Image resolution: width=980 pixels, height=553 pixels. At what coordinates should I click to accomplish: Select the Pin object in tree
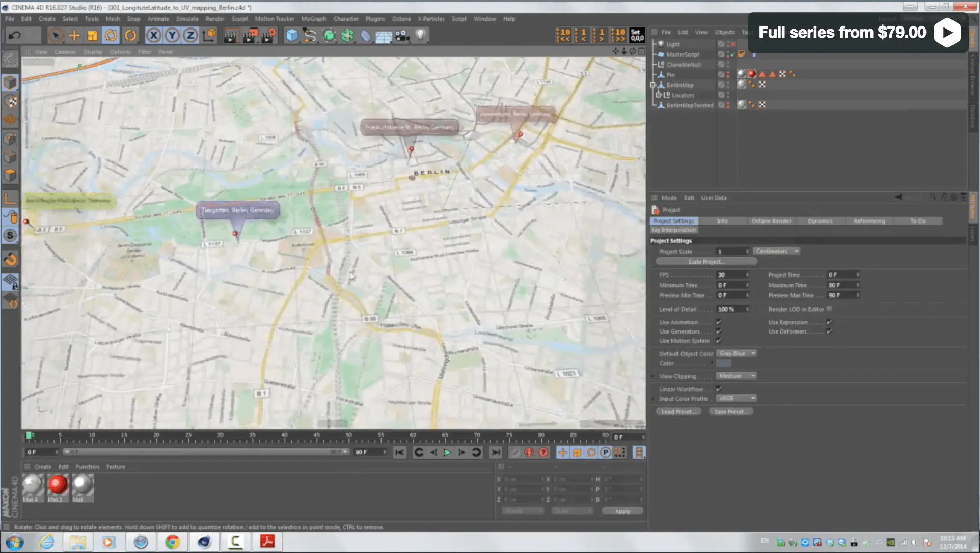(x=670, y=75)
